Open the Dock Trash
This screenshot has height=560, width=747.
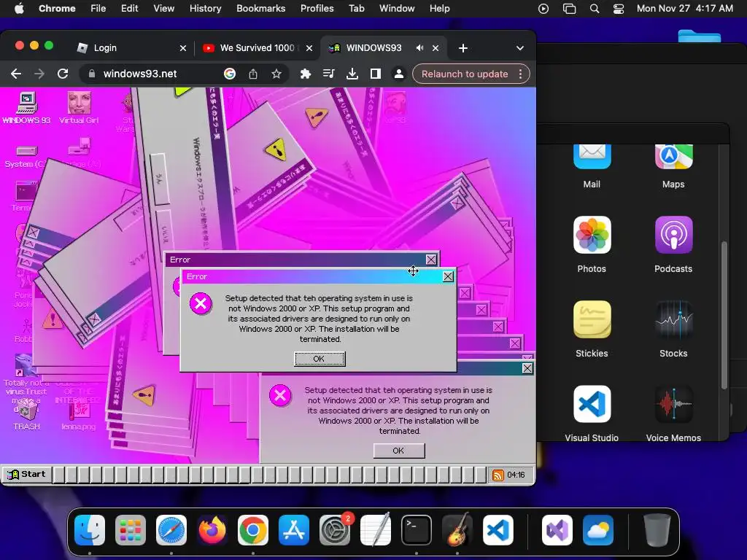(657, 530)
